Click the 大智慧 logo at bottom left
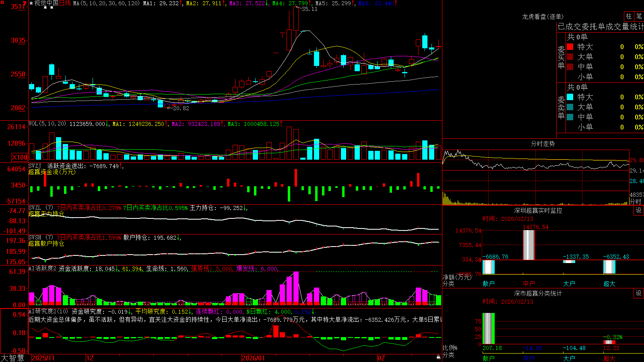 [x=12, y=358]
